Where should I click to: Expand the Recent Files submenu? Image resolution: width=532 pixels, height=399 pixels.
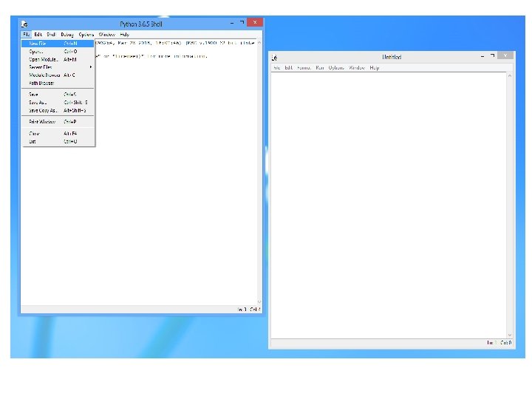click(x=58, y=67)
